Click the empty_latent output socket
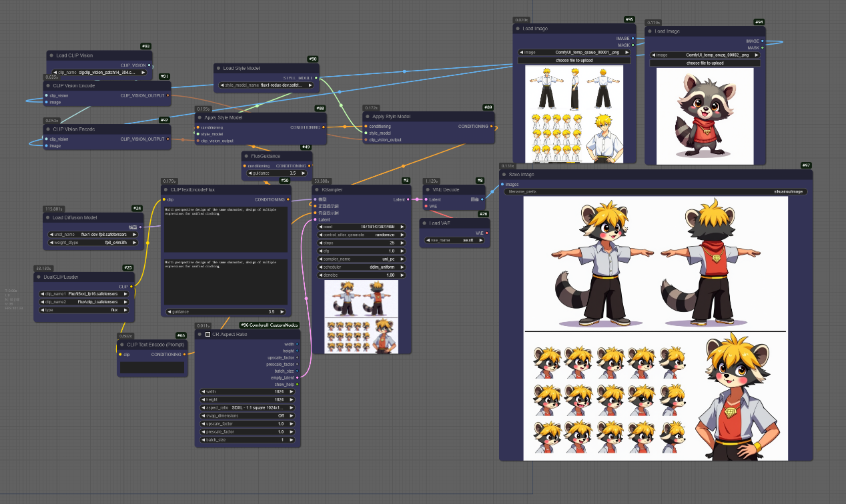 click(x=297, y=377)
